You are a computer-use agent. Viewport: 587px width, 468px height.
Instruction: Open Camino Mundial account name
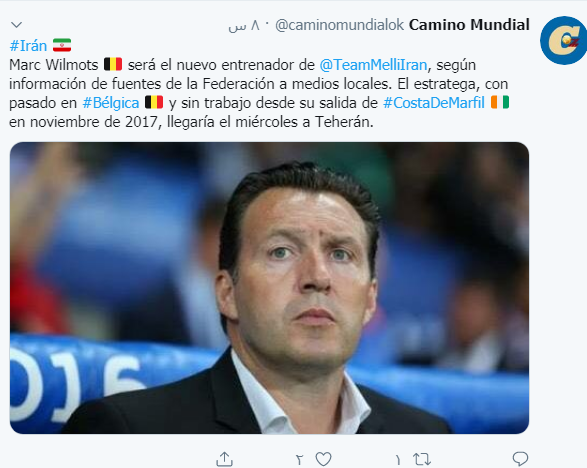[x=469, y=25]
